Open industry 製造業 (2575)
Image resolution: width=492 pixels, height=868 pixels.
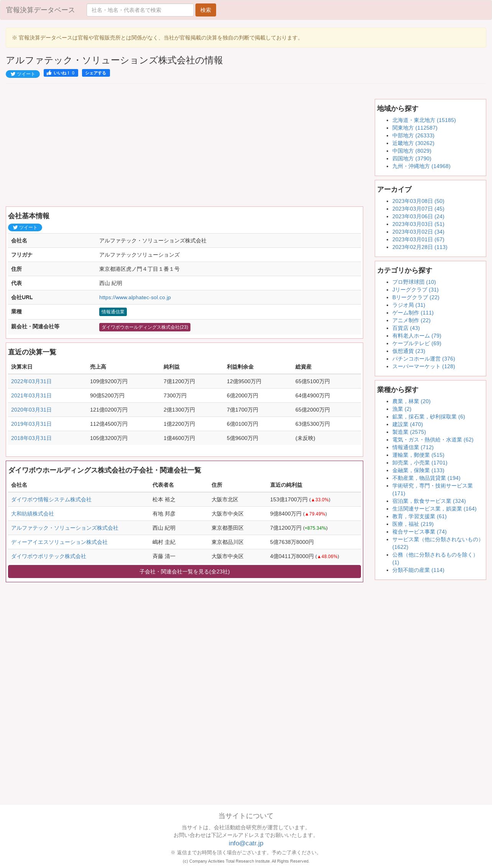click(409, 432)
